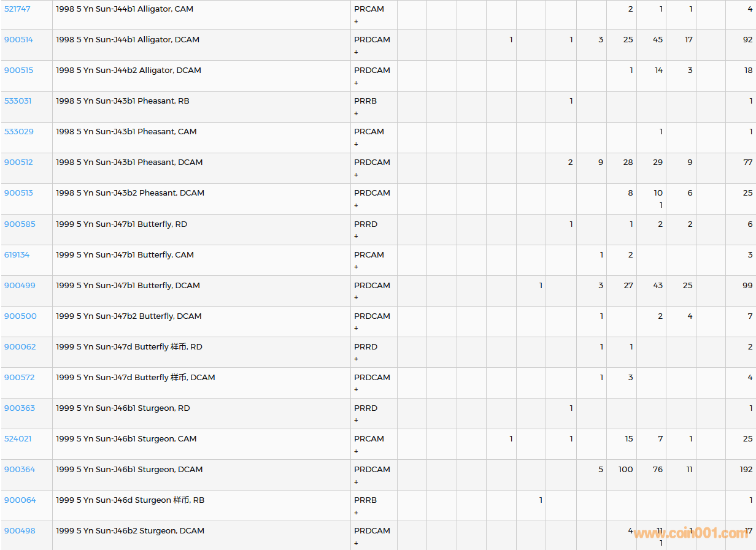Expand plus under PRCAM for J46b1 Sturgeon

[356, 451]
